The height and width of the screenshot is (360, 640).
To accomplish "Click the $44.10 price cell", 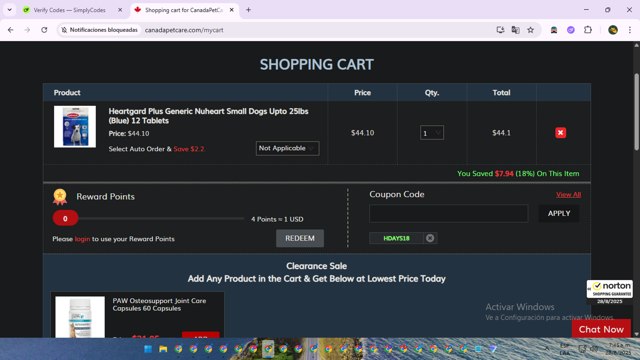I will tap(362, 133).
